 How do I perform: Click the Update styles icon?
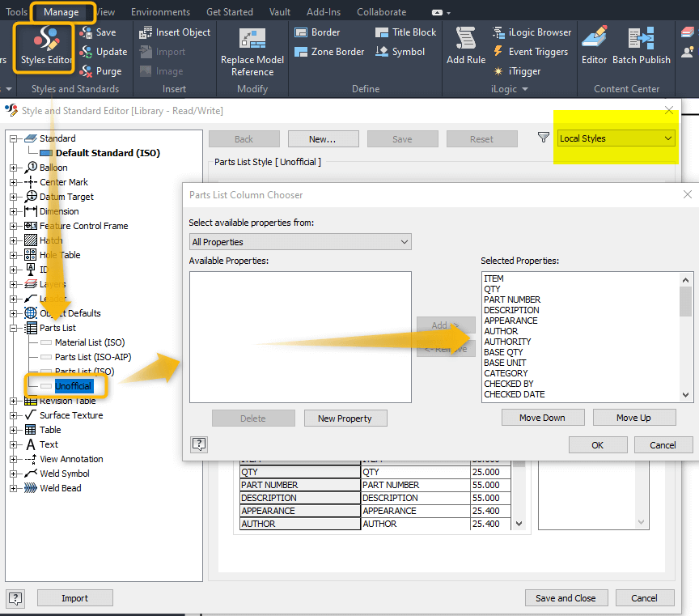[86, 52]
